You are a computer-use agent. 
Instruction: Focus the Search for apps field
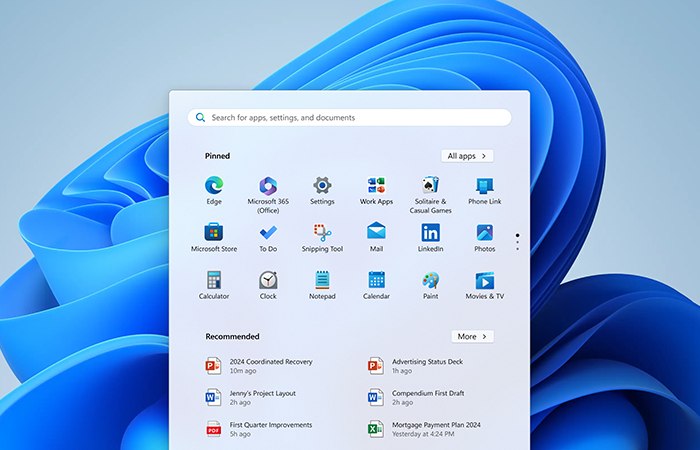pos(349,117)
